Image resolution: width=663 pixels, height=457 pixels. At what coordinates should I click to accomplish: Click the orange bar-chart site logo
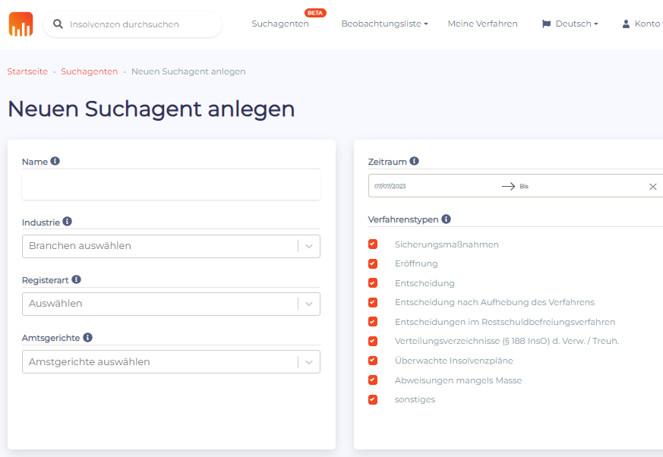click(21, 24)
